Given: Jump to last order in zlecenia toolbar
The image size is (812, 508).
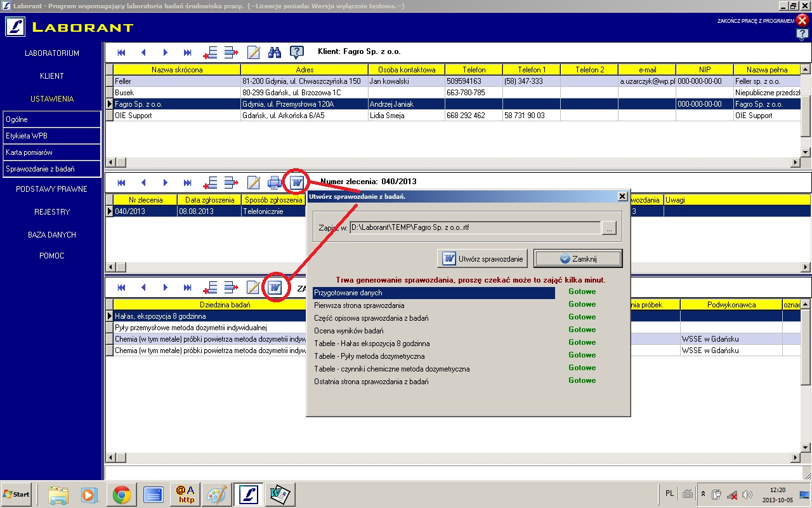Looking at the screenshot, I should [x=188, y=183].
